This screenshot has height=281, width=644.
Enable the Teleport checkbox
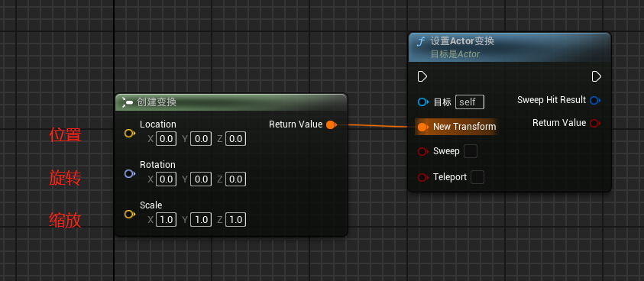[477, 177]
